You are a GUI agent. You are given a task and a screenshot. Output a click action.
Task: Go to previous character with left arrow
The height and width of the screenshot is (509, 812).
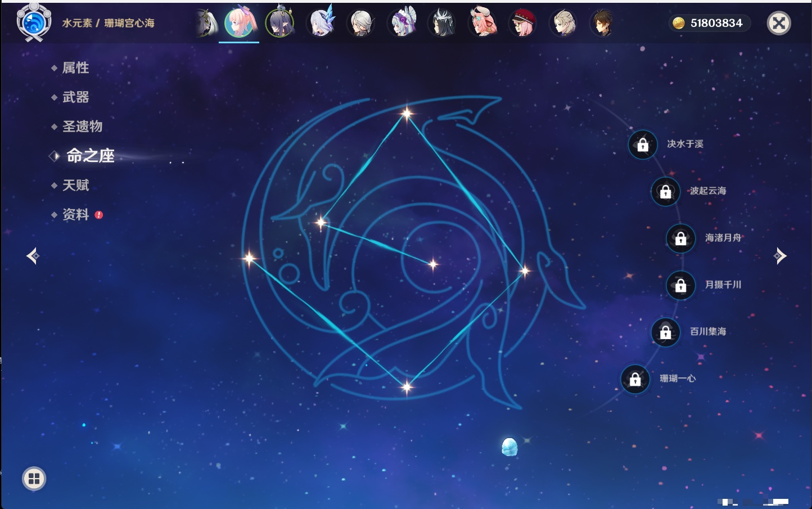[33, 256]
